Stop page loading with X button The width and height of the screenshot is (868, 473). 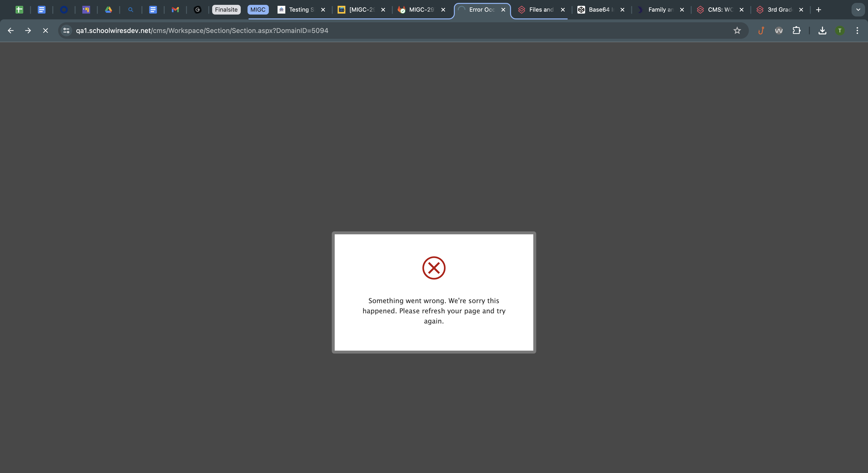tap(46, 31)
